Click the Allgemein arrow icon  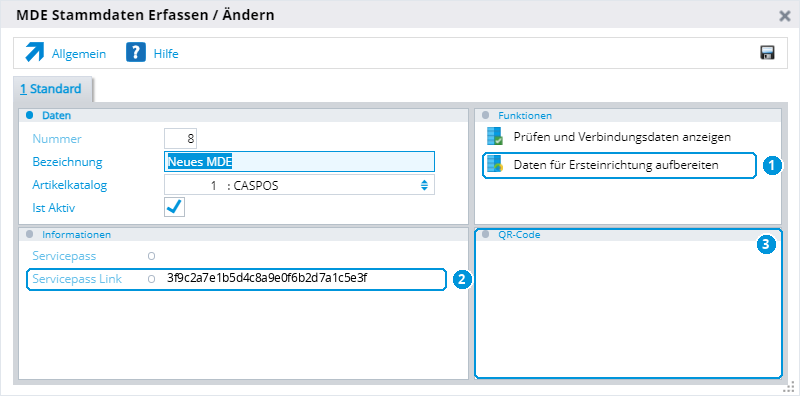[x=35, y=53]
